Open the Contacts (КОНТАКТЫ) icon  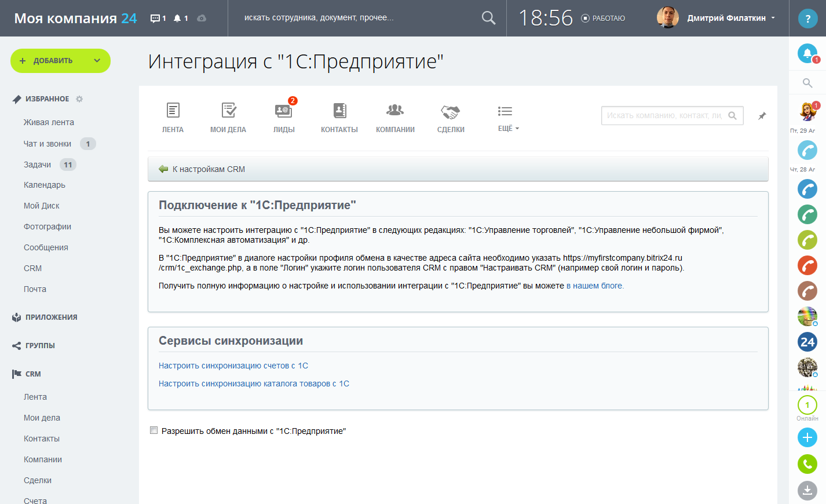339,111
